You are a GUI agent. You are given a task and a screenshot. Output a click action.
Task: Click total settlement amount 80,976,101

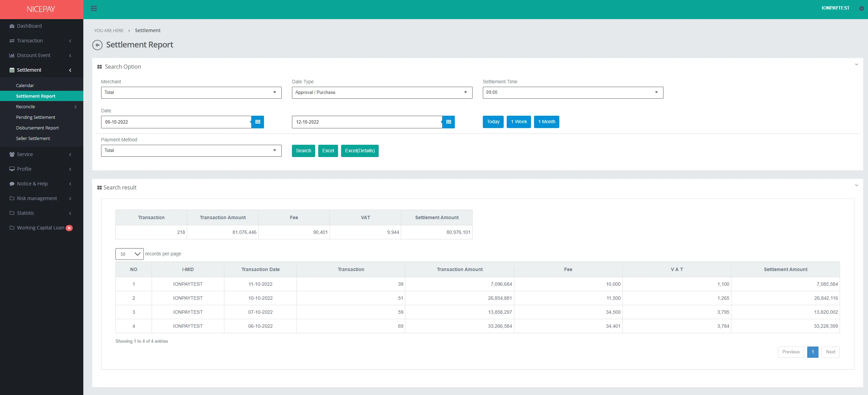click(x=458, y=232)
